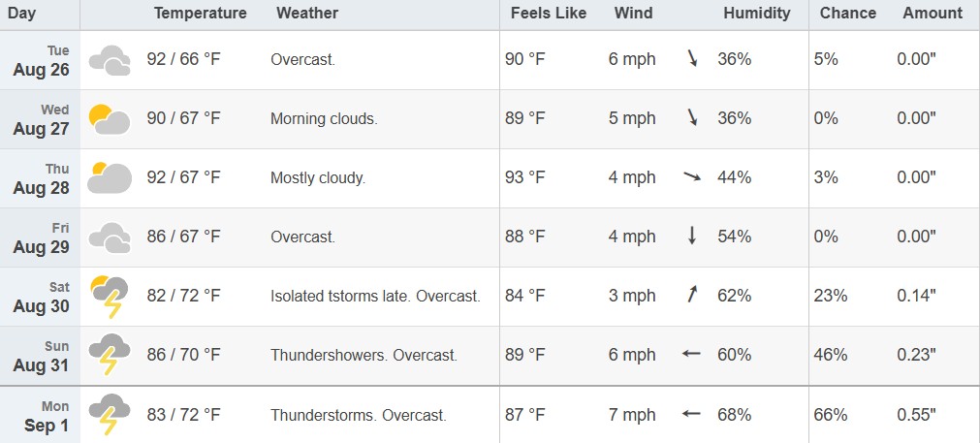
Task: Click the wind direction arrow for Aug 28
Action: [x=692, y=177]
